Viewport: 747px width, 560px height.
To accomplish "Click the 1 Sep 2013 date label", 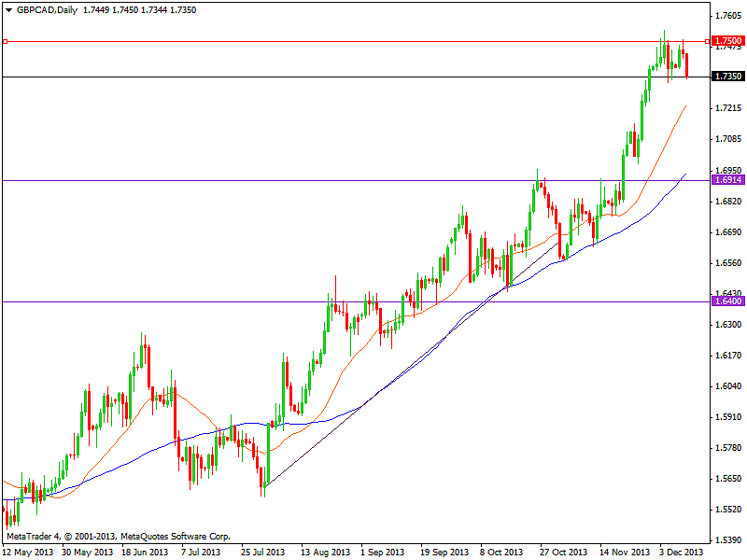I will 381,552.
